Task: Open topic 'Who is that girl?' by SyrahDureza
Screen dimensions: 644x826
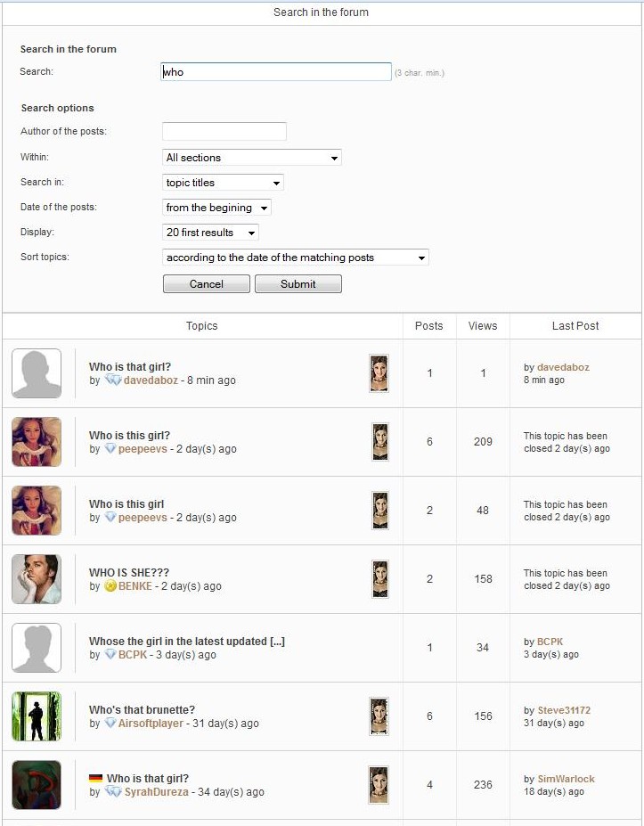Action: [x=148, y=778]
